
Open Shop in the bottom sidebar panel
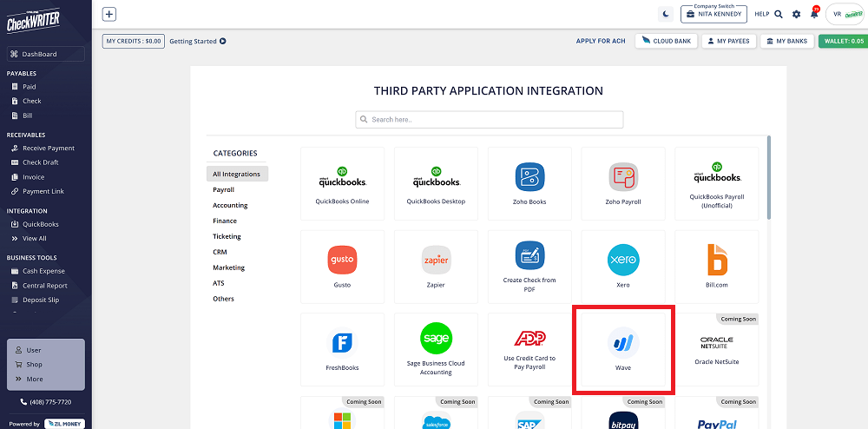[29, 364]
